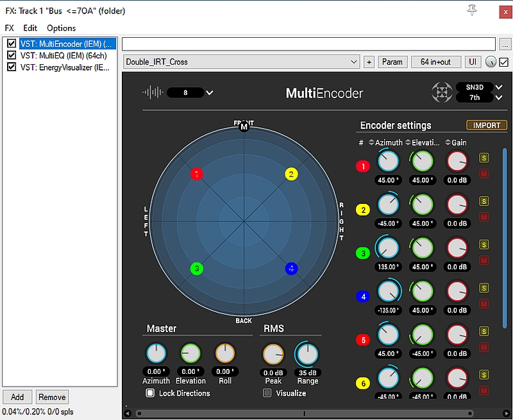Viewport: 513px width, 420px height.
Task: Select the master M marker at front
Action: coord(244,127)
